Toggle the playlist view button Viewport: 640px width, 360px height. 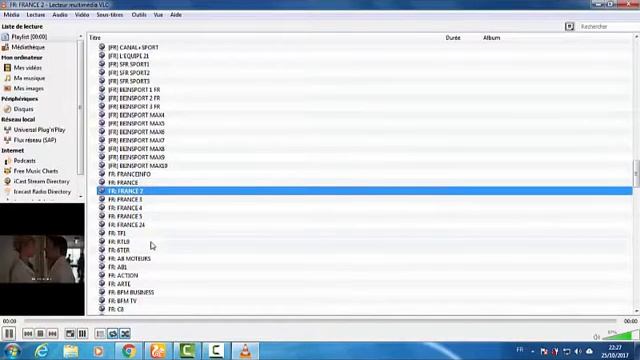[x=100, y=334]
